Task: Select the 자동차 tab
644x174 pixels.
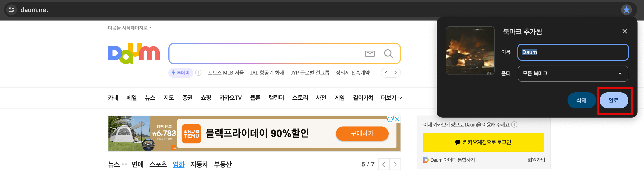Action: pyautogui.click(x=199, y=164)
